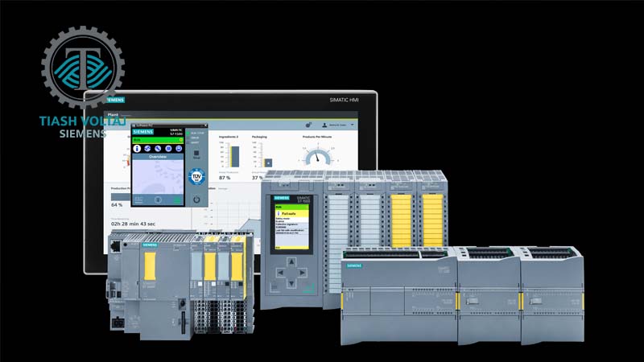Click the '87 %' value
The width and height of the screenshot is (644, 362).
pos(225,178)
